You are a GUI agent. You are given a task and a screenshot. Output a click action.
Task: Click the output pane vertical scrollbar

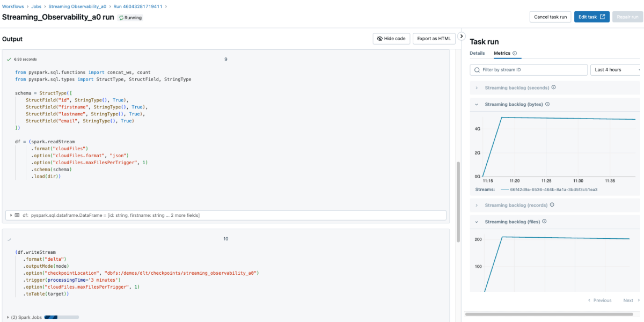458,202
